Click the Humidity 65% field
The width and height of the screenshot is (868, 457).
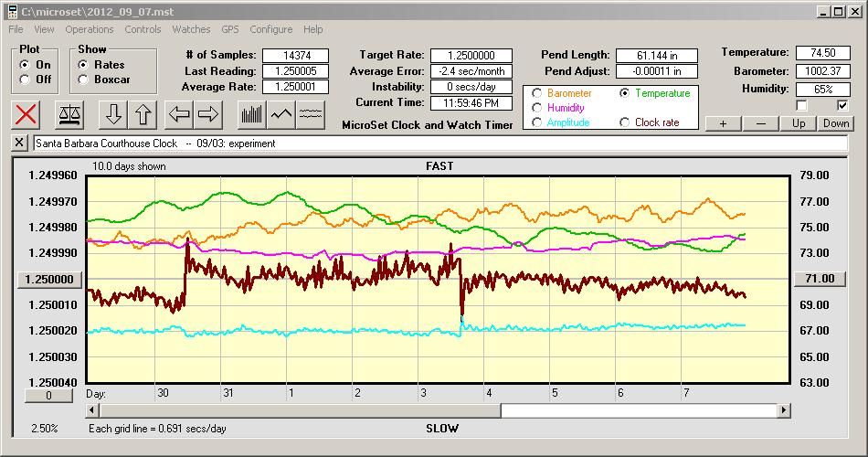822,90
